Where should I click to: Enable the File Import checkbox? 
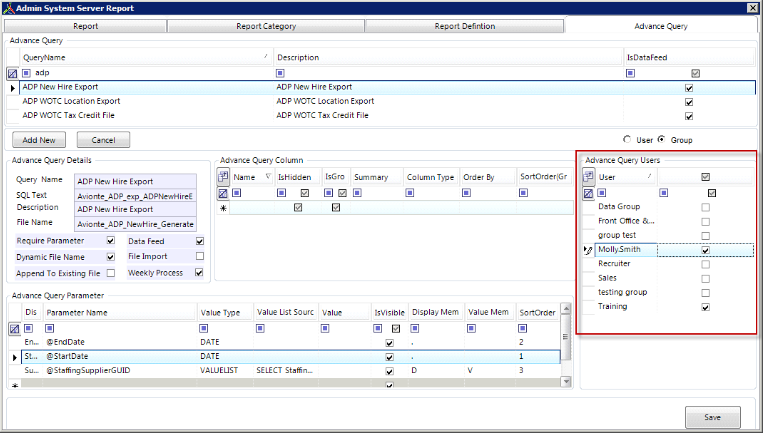[200, 256]
